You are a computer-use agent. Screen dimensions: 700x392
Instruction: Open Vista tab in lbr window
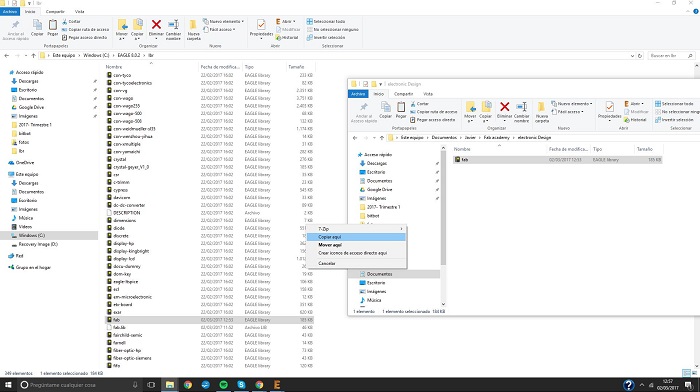[x=79, y=12]
